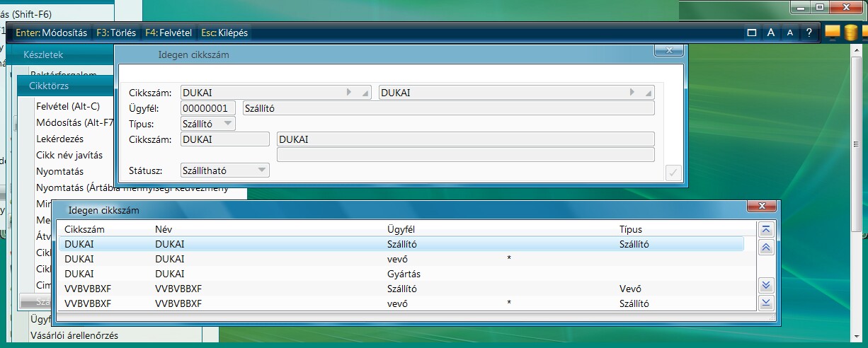Click Esc: Kilépés in the top toolbar
This screenshot has height=348, width=868.
click(224, 33)
